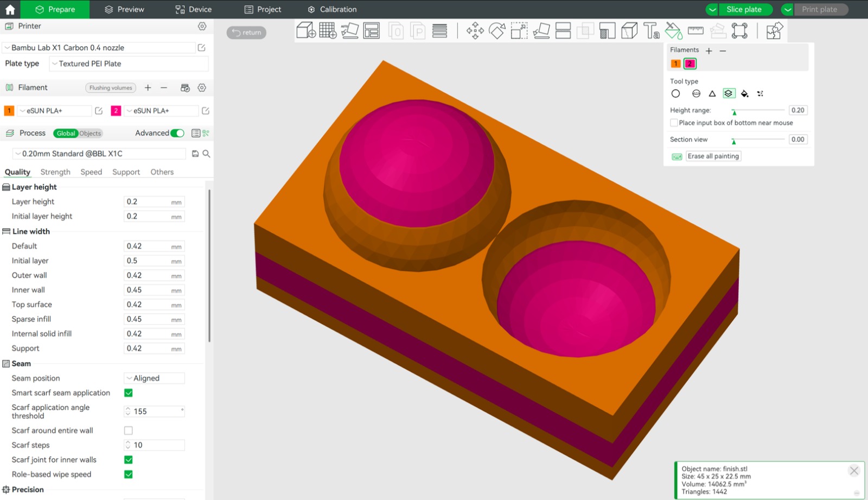Open the 0.20mm Standard process preset dropdown
The height and width of the screenshot is (500, 868).
99,154
